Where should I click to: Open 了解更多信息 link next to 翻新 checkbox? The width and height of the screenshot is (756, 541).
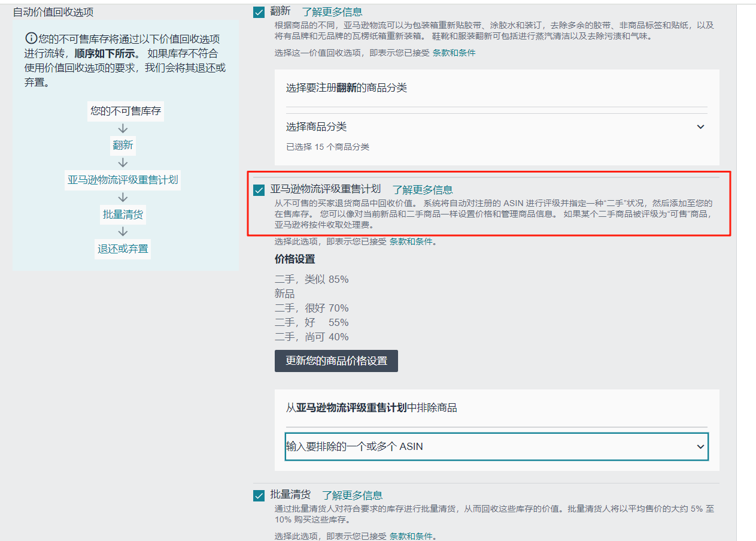tap(332, 12)
